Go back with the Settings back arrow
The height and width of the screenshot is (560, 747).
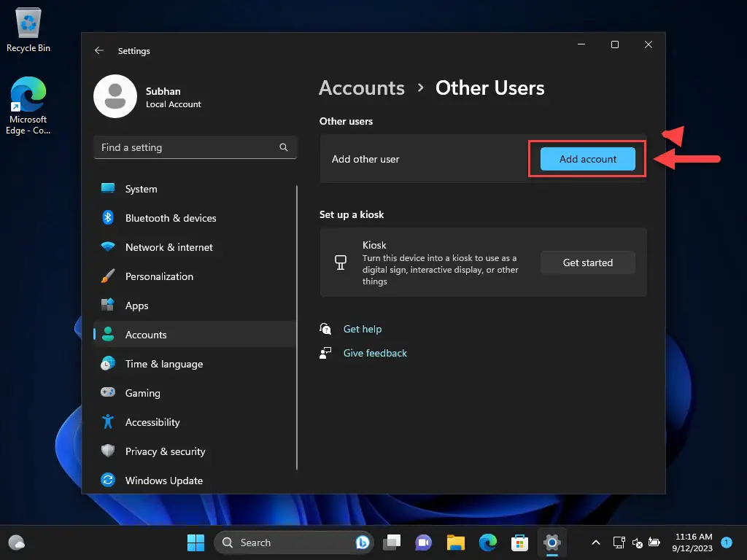coord(99,50)
